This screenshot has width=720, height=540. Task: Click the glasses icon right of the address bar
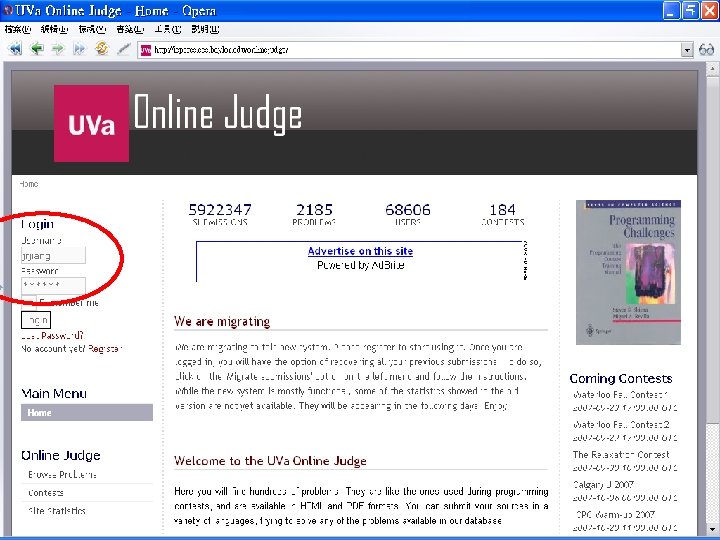pyautogui.click(x=706, y=50)
